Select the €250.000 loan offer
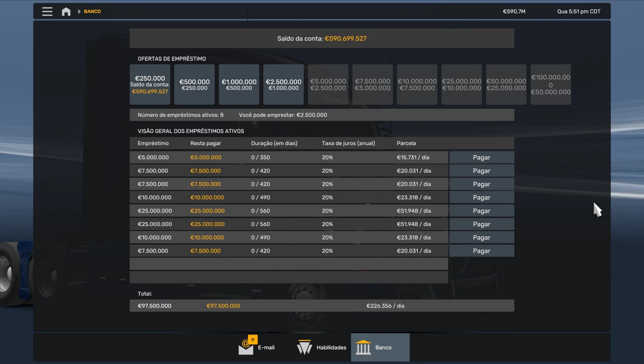Viewport: 644px width, 364px height. pos(150,85)
